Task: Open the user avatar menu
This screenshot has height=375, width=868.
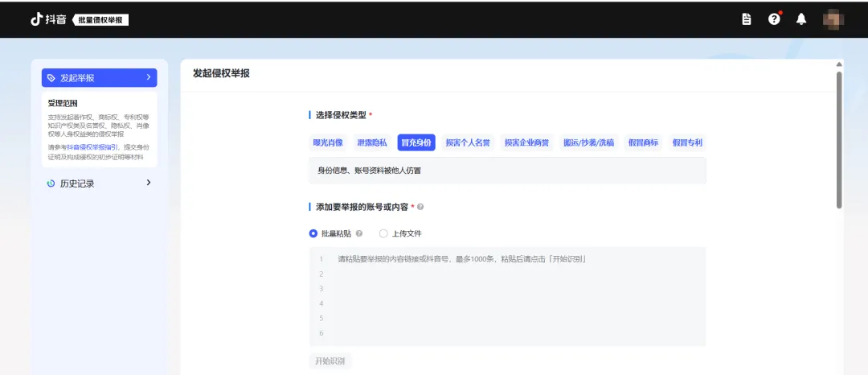Action: [833, 19]
